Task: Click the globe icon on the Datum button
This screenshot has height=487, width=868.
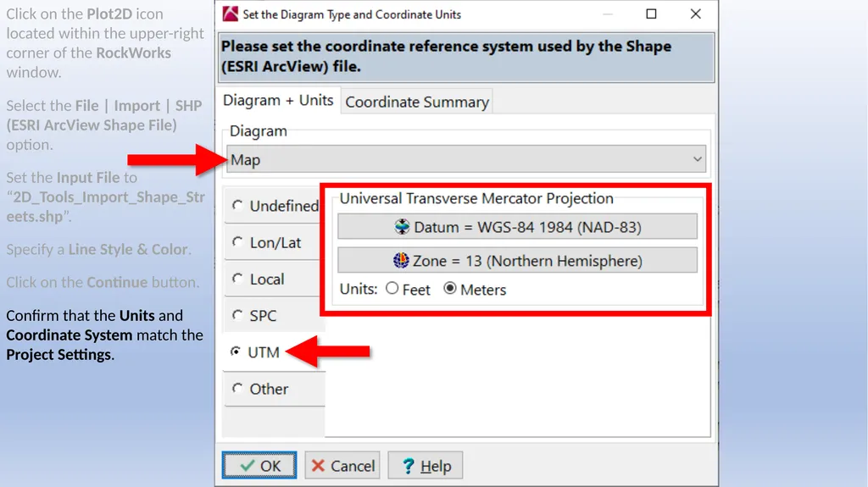Action: point(402,227)
